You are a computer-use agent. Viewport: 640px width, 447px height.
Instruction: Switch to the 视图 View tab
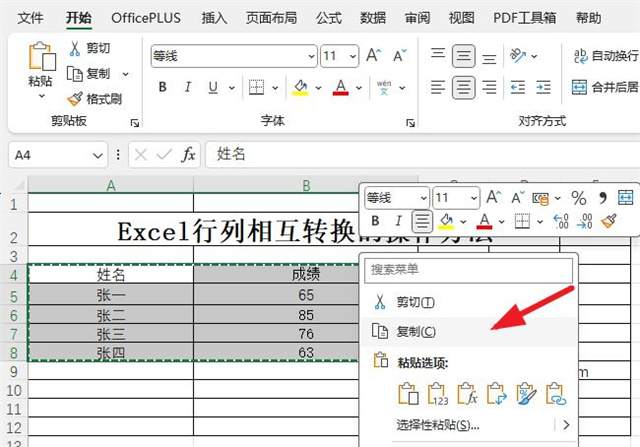462,18
